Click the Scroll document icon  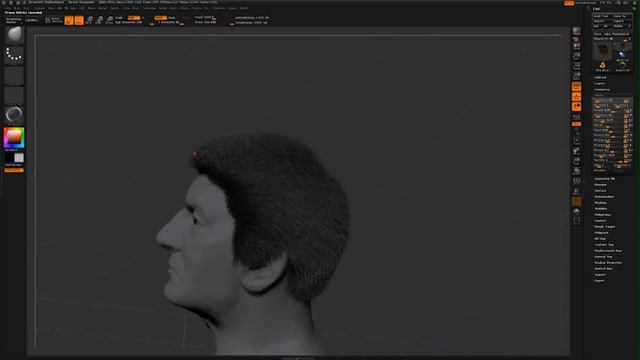coord(576,46)
